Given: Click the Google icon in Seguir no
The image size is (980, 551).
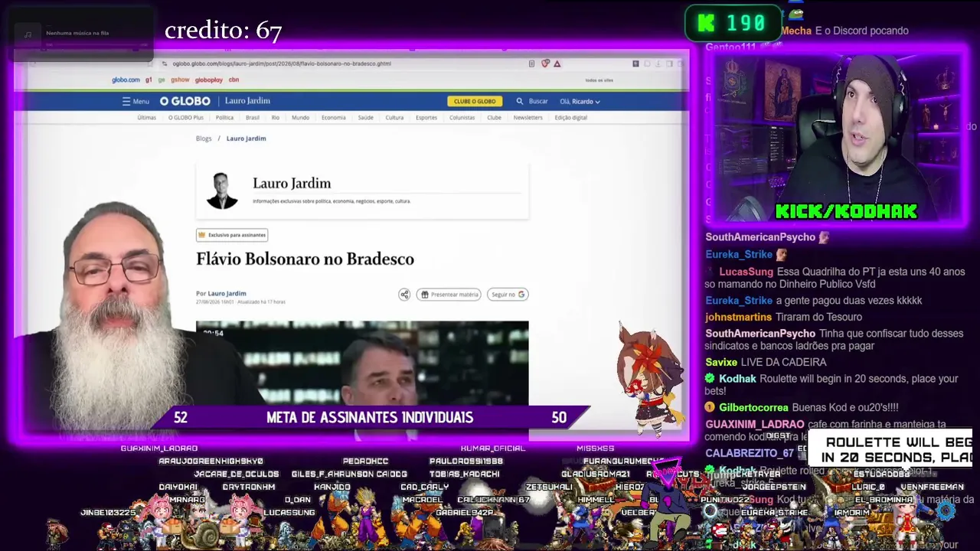Looking at the screenshot, I should pos(521,295).
